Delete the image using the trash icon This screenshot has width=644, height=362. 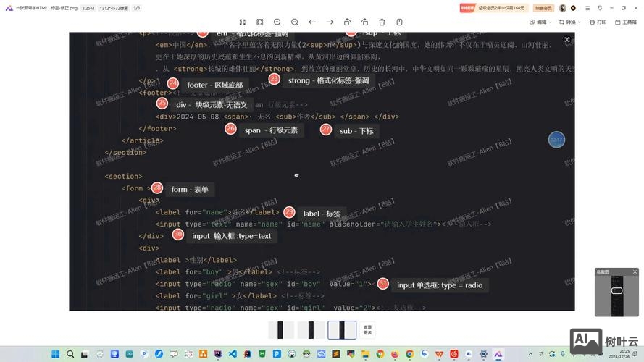[382, 22]
